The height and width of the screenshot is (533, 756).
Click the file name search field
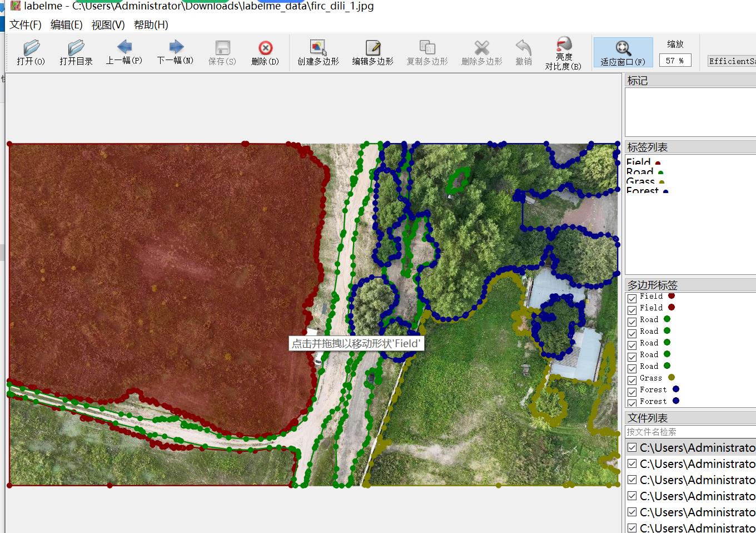pyautogui.click(x=689, y=432)
